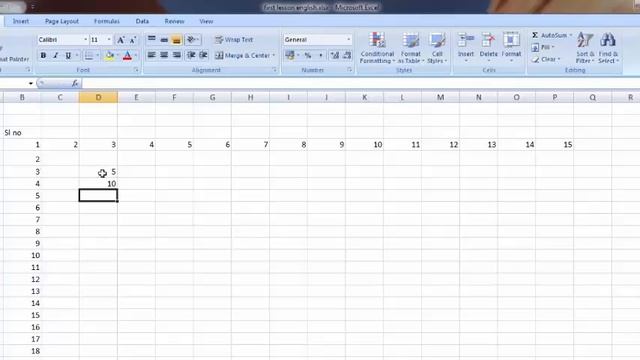
Task: Toggle Italic formatting
Action: coord(56,56)
